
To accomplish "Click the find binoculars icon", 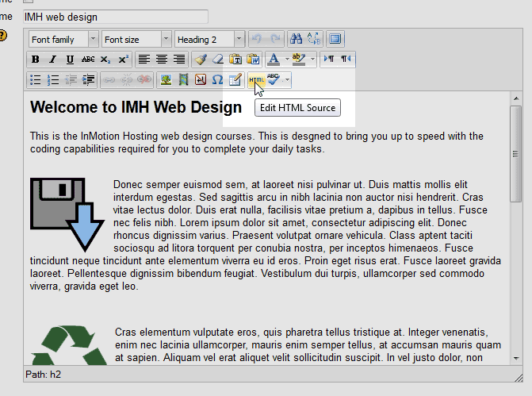I will 296,39.
